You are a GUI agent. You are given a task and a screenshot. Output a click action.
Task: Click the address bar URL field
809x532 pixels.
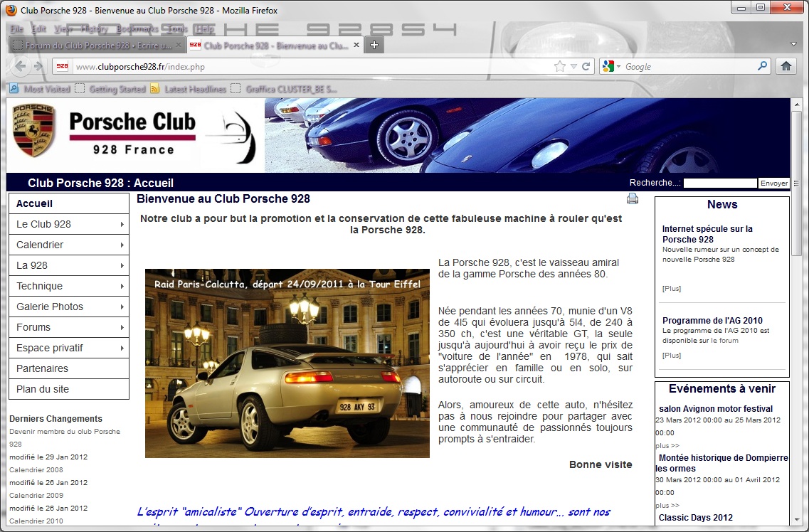[x=310, y=67]
